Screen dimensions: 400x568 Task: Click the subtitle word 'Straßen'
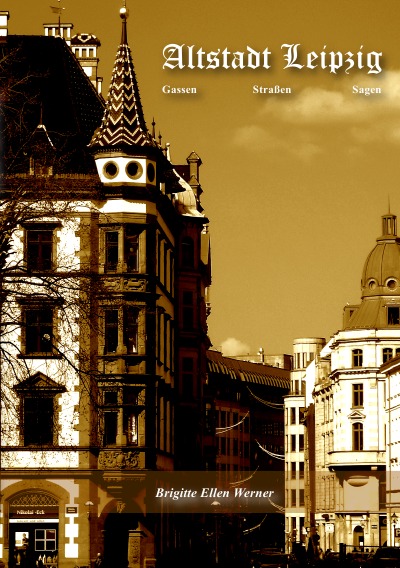pos(272,89)
